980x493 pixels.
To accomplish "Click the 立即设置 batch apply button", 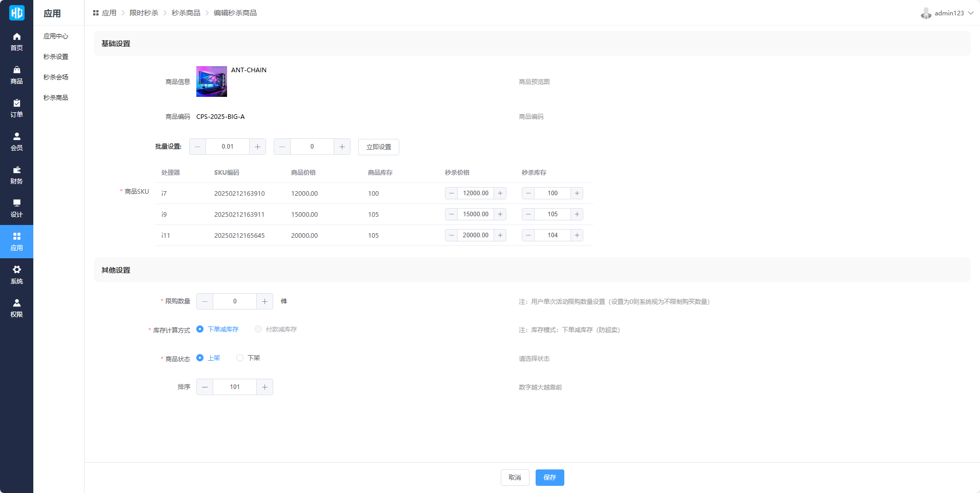I will click(378, 147).
